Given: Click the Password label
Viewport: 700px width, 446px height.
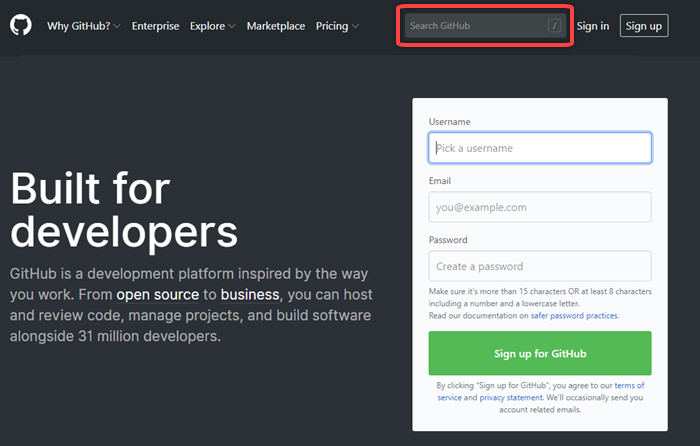Looking at the screenshot, I should (448, 240).
